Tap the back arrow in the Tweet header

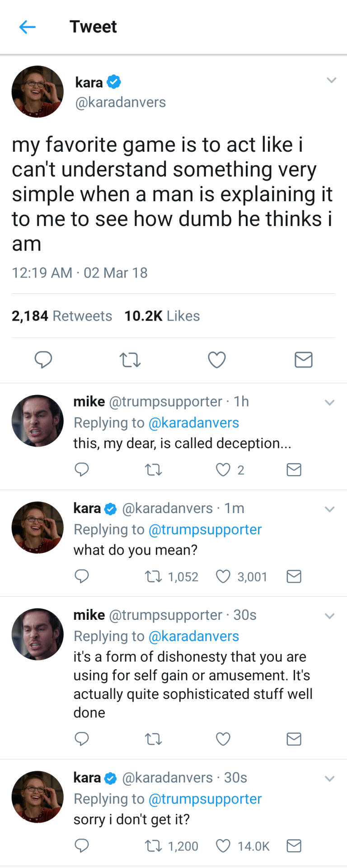[x=27, y=27]
